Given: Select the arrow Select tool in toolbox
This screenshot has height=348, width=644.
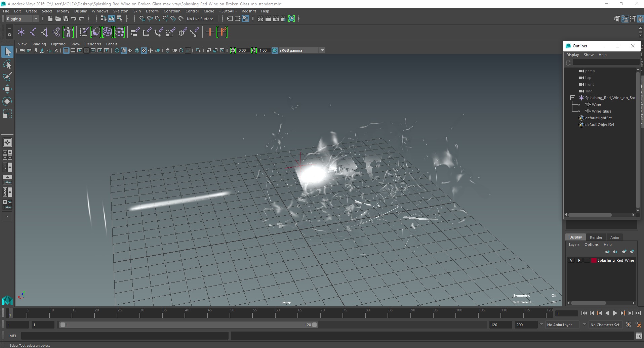Looking at the screenshot, I should (x=7, y=52).
